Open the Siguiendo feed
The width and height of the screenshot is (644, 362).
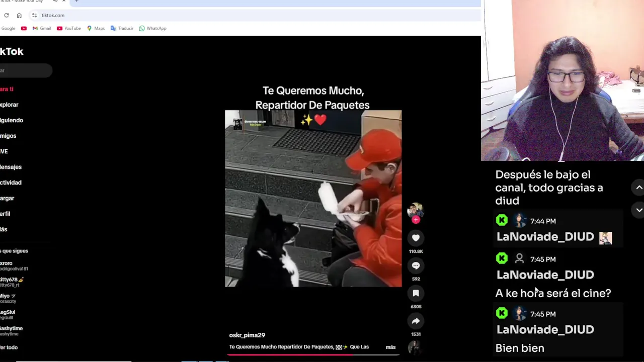[12, 120]
